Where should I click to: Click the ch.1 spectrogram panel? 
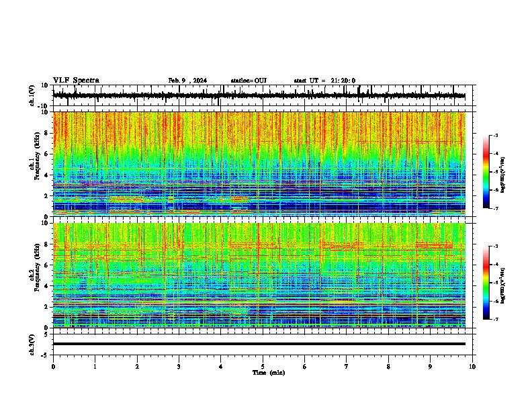click(x=259, y=164)
